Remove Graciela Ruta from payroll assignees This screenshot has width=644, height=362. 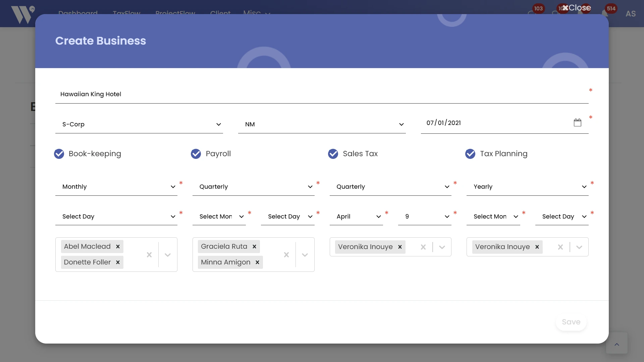(x=254, y=247)
